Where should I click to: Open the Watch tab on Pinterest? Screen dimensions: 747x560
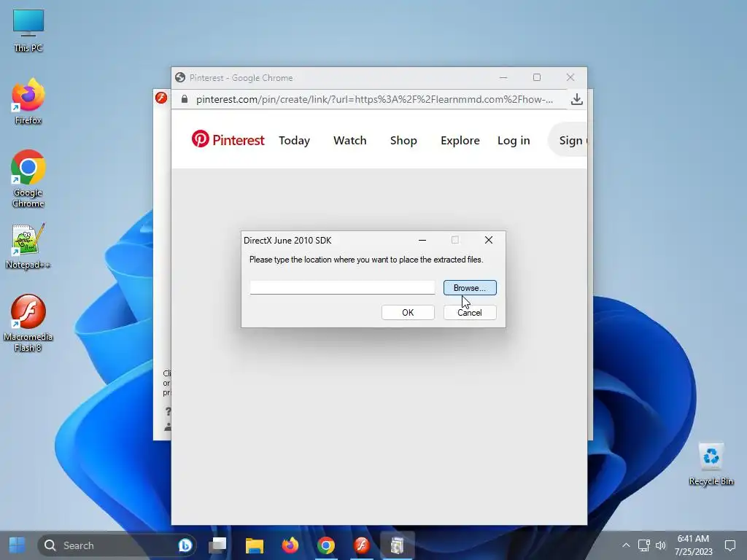(x=349, y=141)
